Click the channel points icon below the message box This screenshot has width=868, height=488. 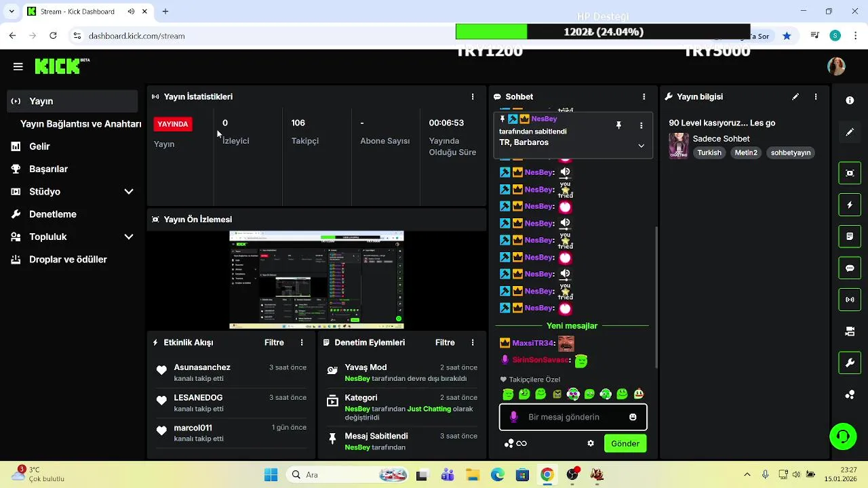(x=509, y=443)
